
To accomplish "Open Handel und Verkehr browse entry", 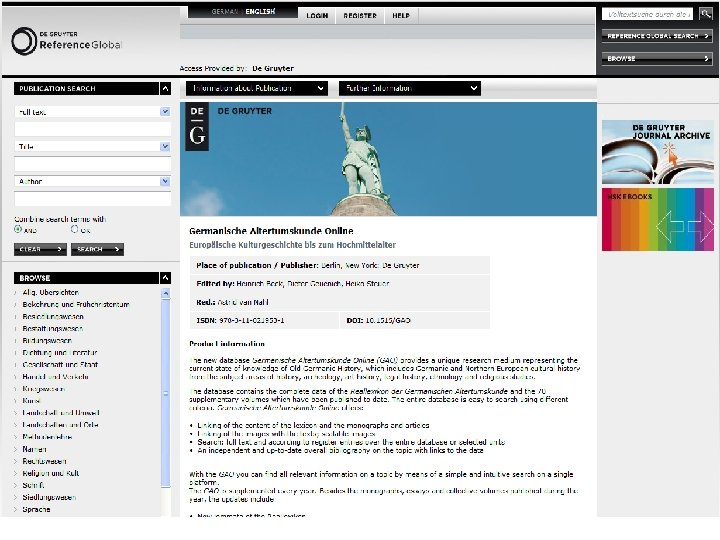I will click(x=55, y=377).
